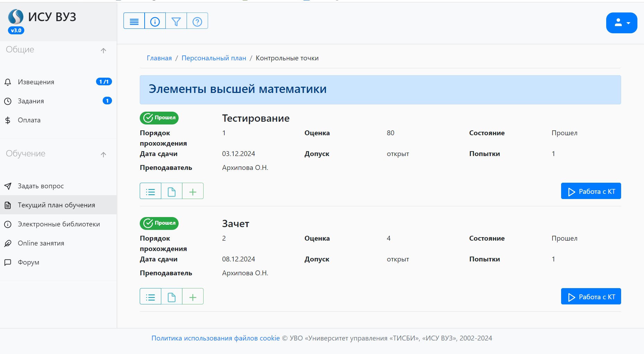Viewport: 644px width, 354px height.
Task: Select Электронные библиотеки menu item
Action: 59,224
